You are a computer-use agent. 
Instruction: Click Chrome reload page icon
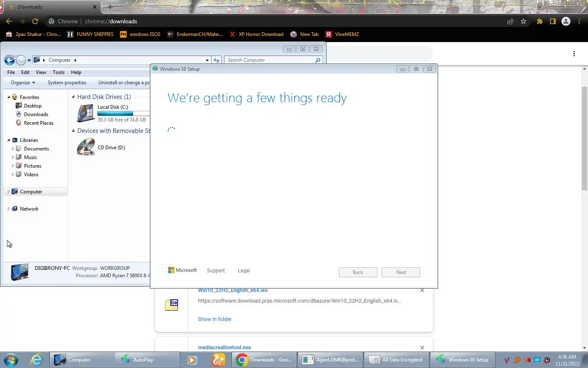click(x=35, y=21)
